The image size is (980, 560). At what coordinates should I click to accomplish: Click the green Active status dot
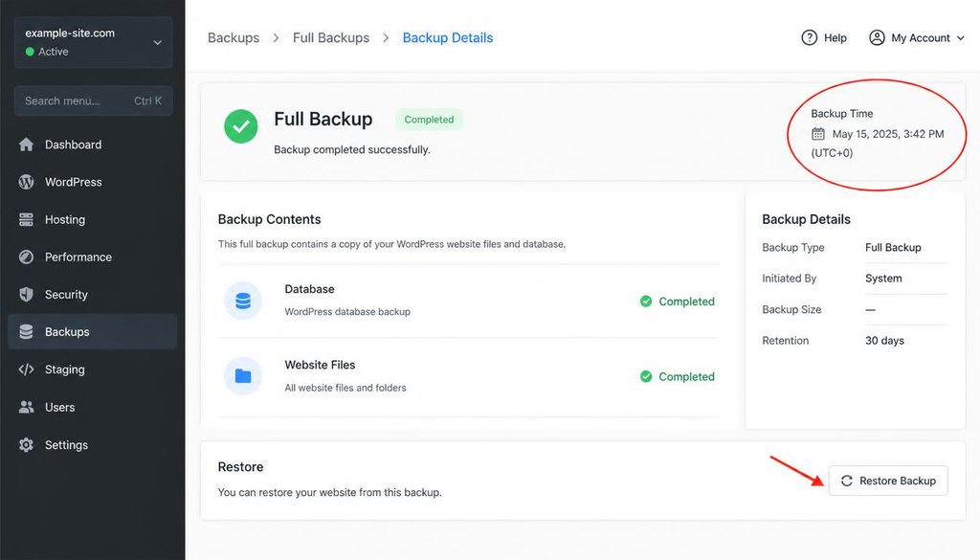click(30, 52)
